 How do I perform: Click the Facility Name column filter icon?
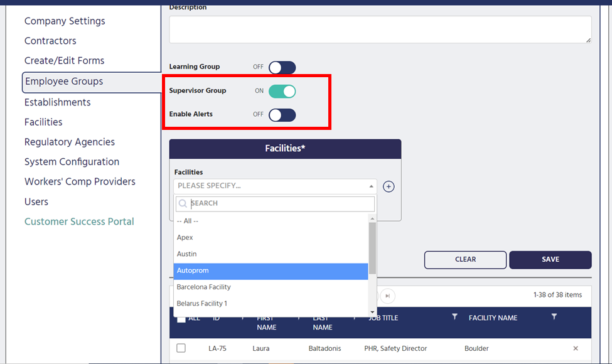[x=554, y=318]
